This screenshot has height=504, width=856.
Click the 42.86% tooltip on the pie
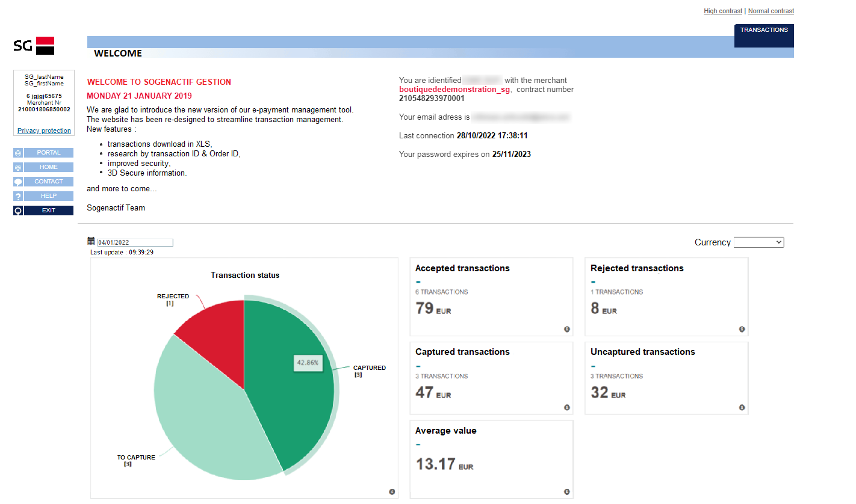point(308,363)
